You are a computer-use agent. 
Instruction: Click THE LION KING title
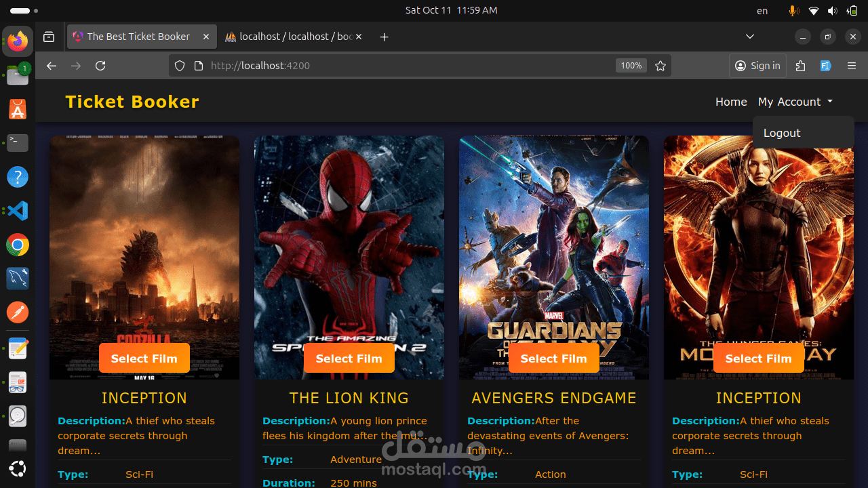tap(349, 398)
